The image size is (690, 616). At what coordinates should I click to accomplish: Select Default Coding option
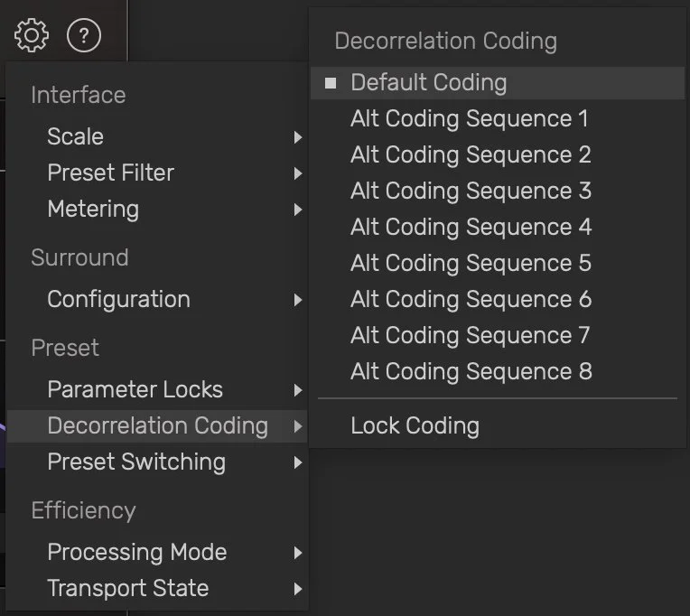click(x=428, y=83)
